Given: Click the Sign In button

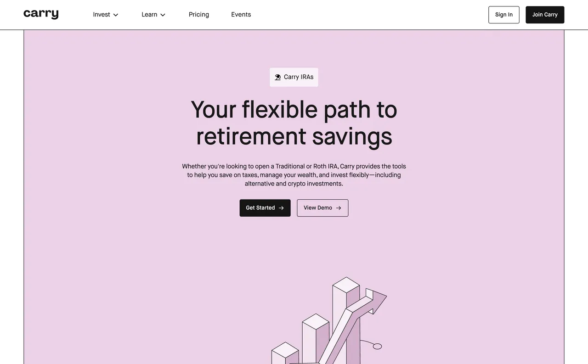Looking at the screenshot, I should click(x=503, y=14).
